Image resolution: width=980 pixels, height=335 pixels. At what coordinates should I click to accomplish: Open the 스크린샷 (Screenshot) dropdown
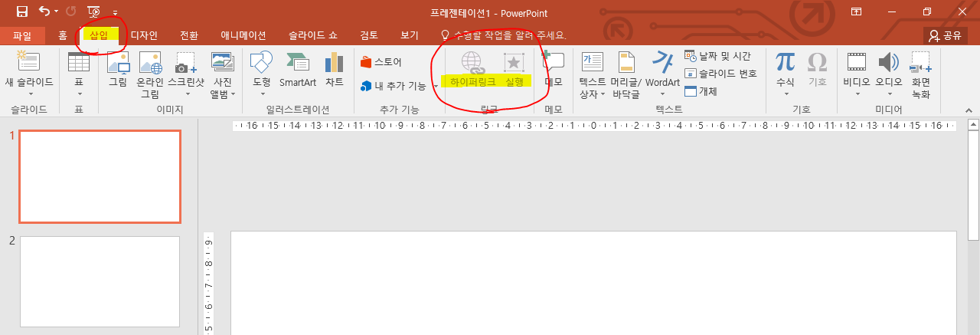(x=186, y=75)
